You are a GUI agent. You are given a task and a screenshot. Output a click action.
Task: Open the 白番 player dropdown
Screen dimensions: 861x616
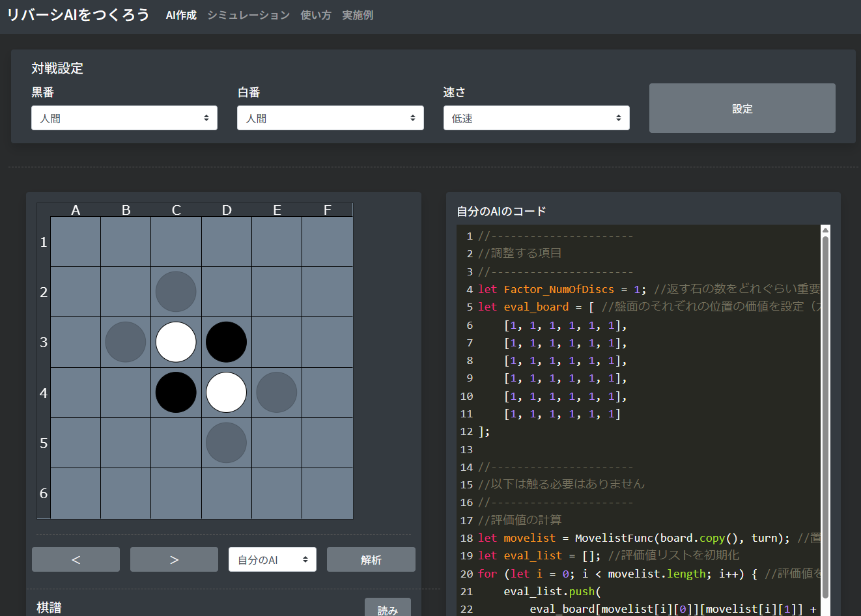tap(330, 118)
